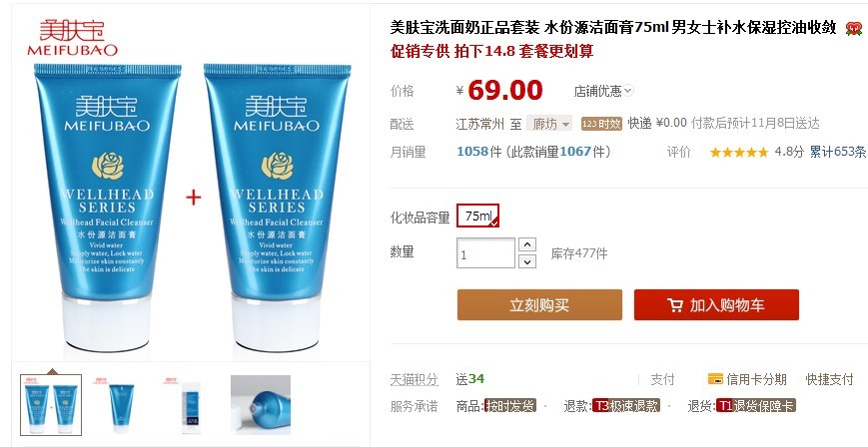Click the MEIFUBAO brand logo
868x447 pixels.
[x=73, y=38]
